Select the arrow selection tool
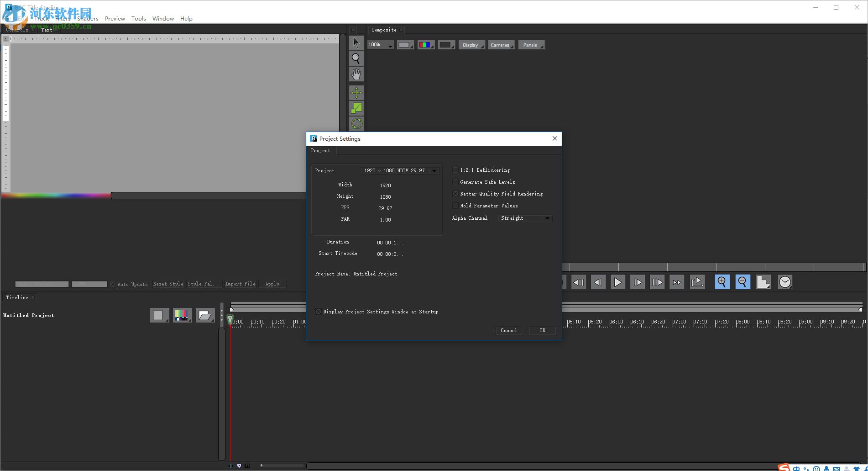Viewport: 868px width, 471px height. [356, 43]
